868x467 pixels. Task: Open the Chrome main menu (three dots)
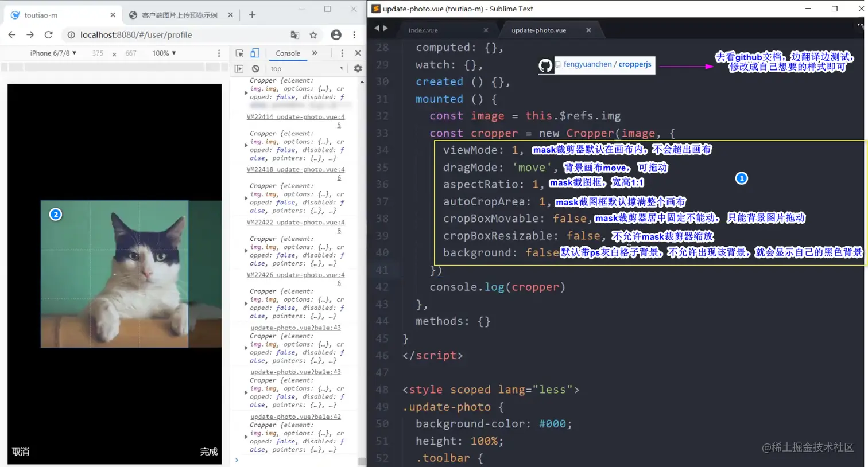(354, 35)
